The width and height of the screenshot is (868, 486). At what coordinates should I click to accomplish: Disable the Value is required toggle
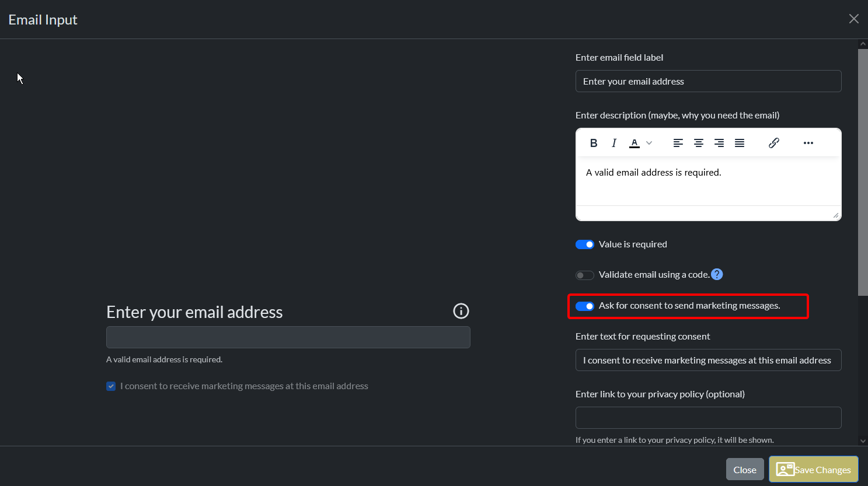(585, 244)
